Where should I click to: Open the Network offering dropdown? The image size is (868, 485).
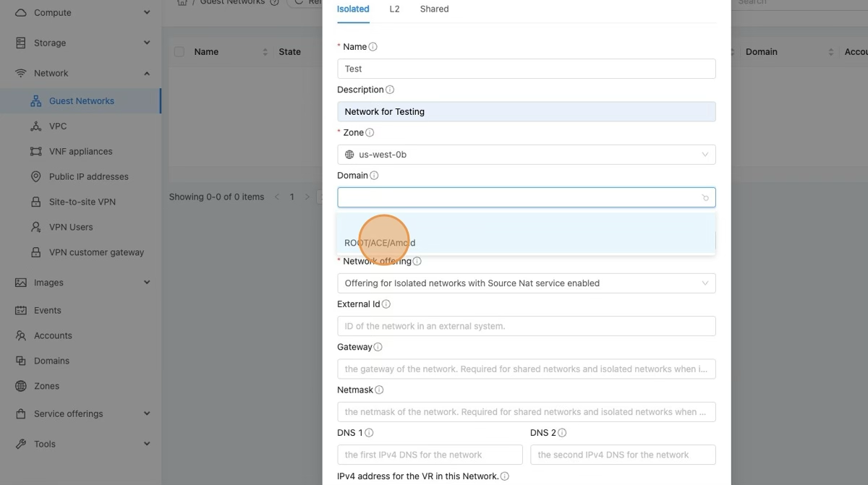[526, 283]
